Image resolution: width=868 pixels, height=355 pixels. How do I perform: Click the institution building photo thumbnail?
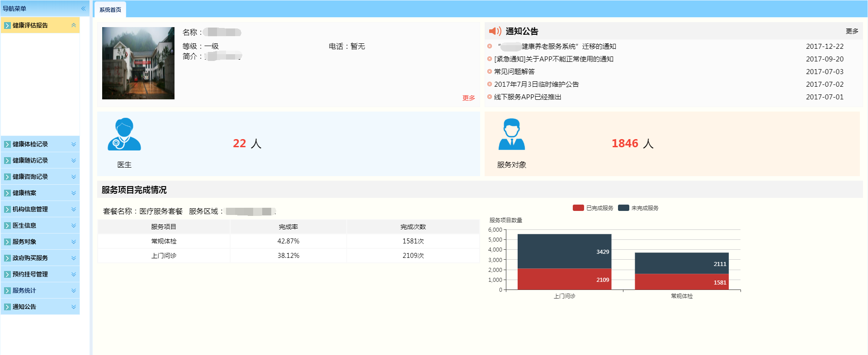point(138,63)
